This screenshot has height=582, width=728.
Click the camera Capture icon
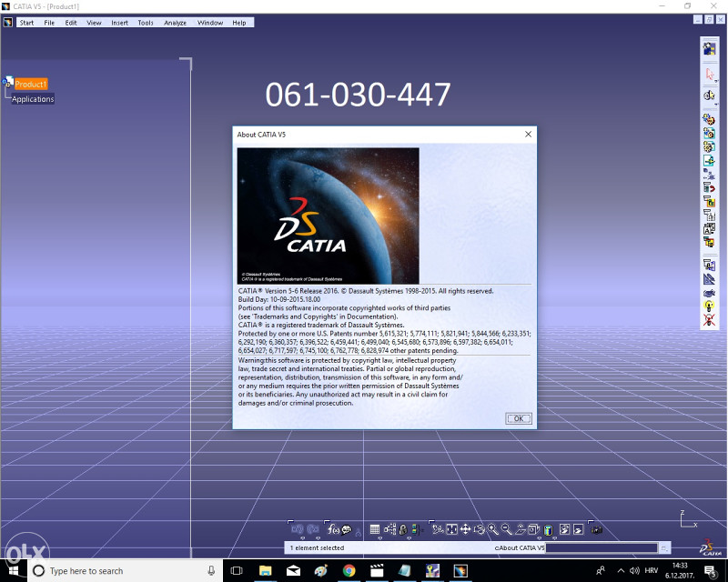tap(597, 529)
